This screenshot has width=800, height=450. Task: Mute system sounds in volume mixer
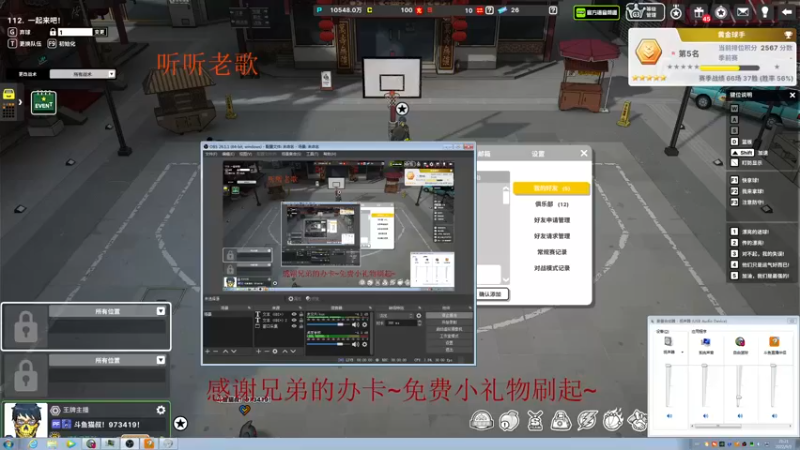[705, 416]
